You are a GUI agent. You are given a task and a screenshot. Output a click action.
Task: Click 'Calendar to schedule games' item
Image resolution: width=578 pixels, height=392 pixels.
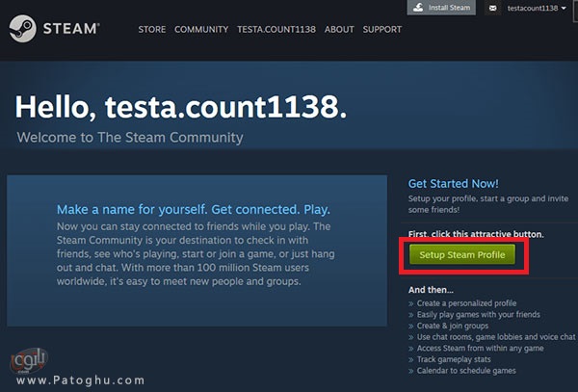point(466,371)
